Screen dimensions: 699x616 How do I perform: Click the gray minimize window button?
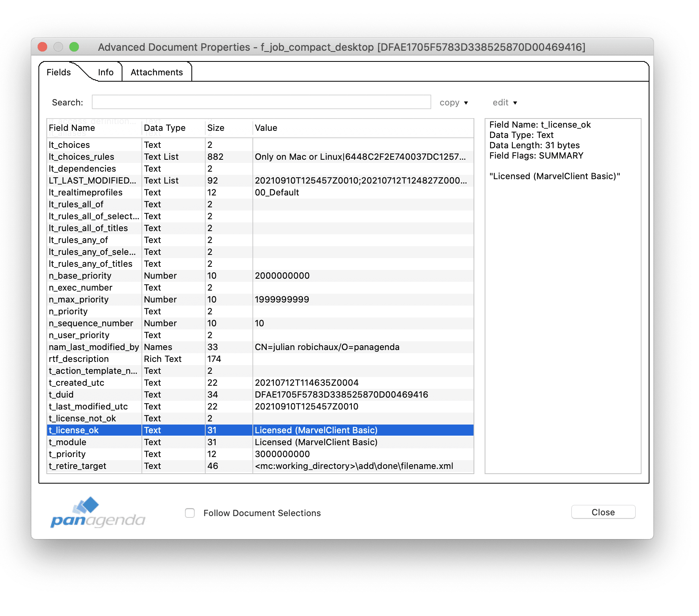[58, 47]
